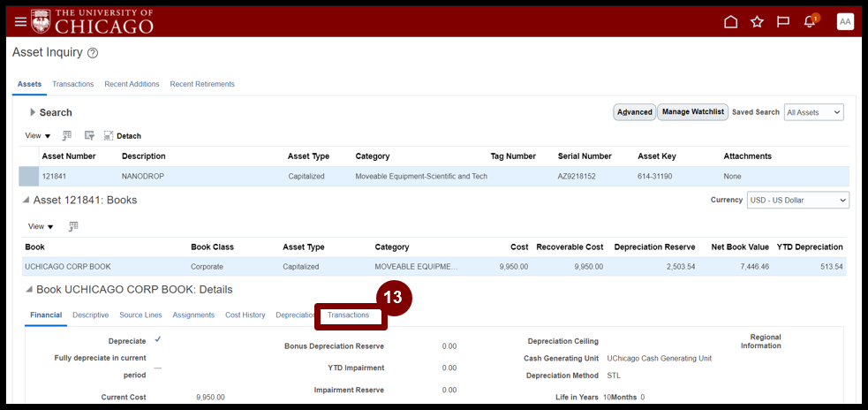Click the YTD Depreciation column header

point(810,247)
